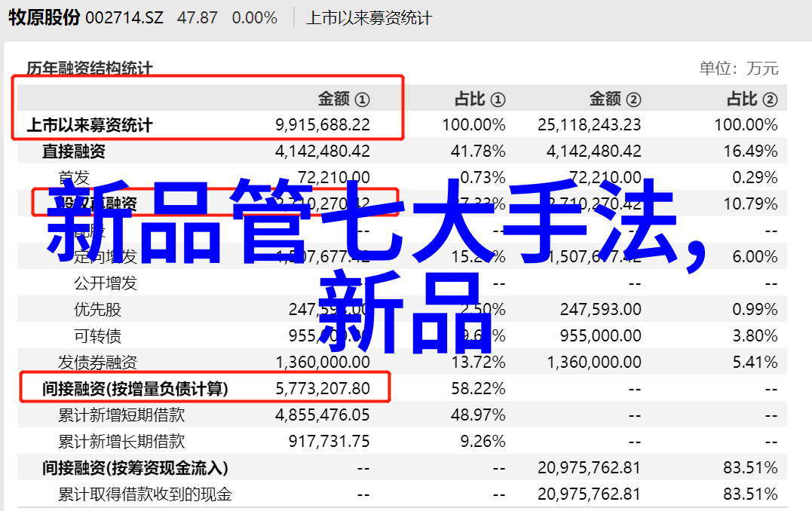
Task: Select the 累计取得借款收到的现金 row label
Action: pos(145,494)
